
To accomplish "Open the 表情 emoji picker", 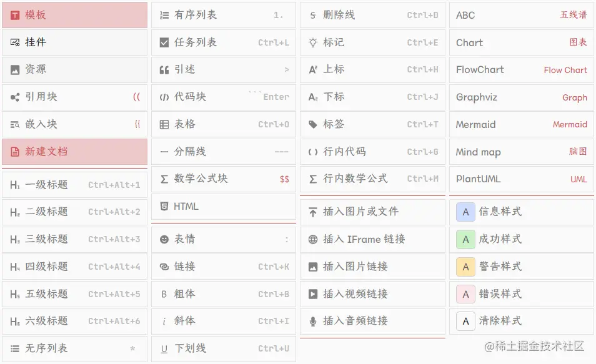I will 223,239.
